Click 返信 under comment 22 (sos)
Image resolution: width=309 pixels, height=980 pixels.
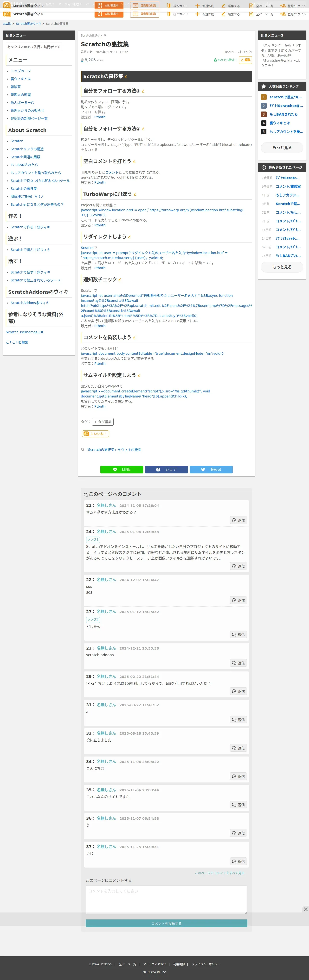tap(238, 600)
